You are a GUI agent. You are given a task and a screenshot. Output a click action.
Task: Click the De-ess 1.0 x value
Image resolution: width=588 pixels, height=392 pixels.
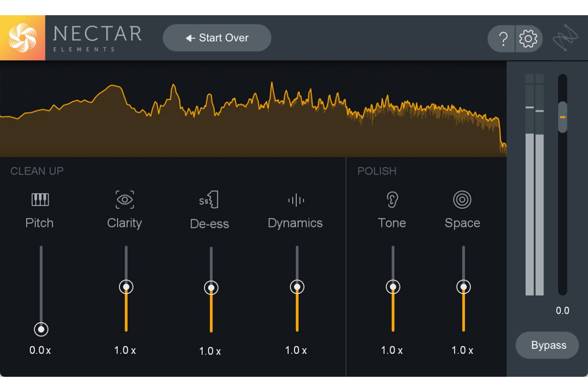(x=210, y=351)
